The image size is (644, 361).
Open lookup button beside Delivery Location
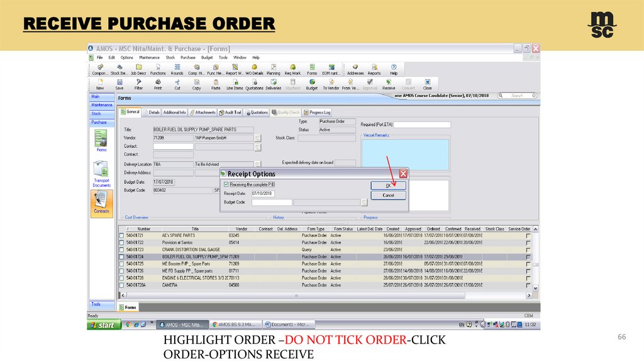point(257,164)
